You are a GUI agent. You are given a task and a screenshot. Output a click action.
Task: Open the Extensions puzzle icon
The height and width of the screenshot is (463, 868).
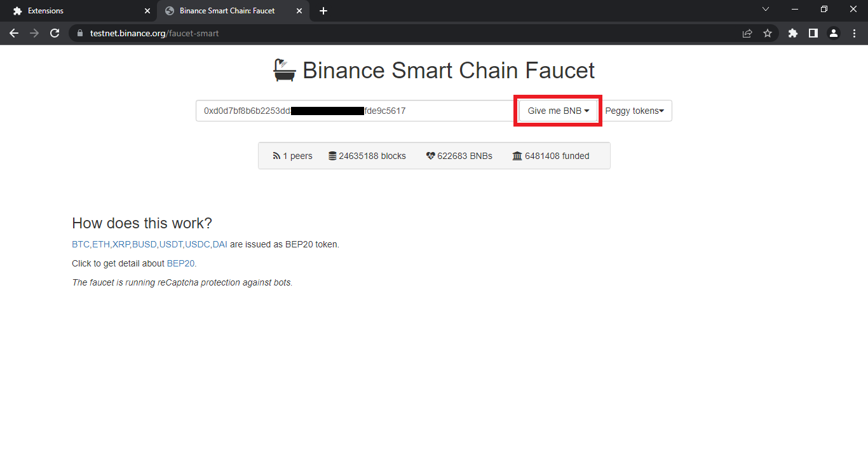(x=792, y=33)
